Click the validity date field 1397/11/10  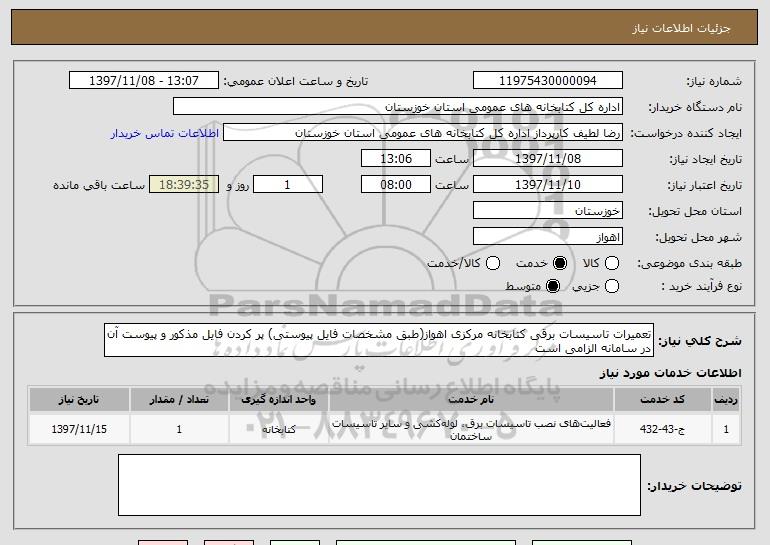(546, 185)
